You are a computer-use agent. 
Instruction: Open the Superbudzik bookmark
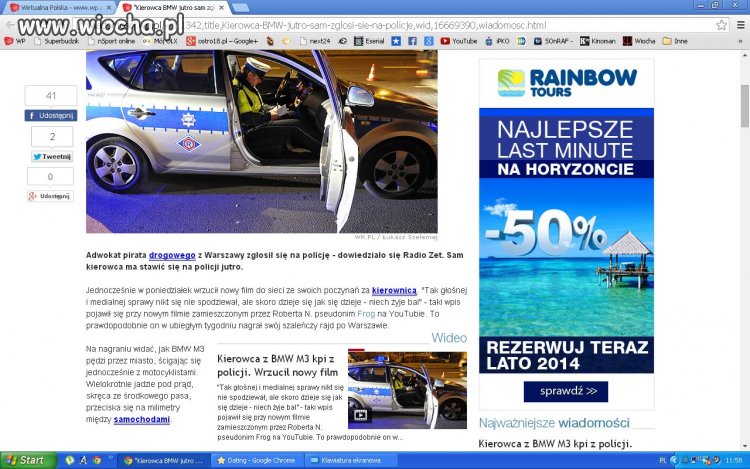click(x=57, y=41)
